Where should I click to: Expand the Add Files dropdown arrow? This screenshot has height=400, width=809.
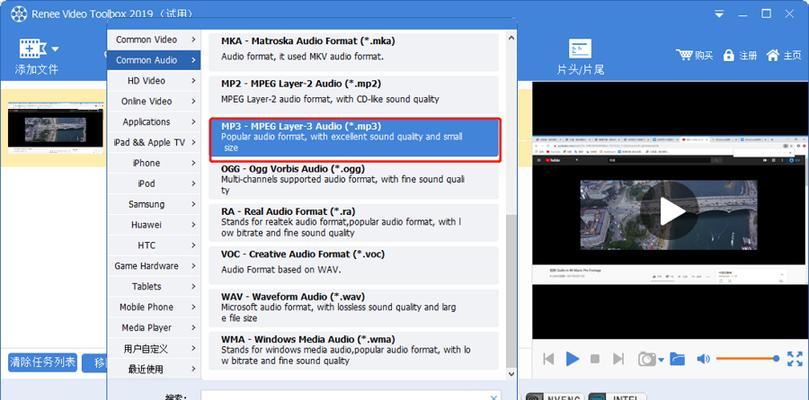[x=55, y=50]
